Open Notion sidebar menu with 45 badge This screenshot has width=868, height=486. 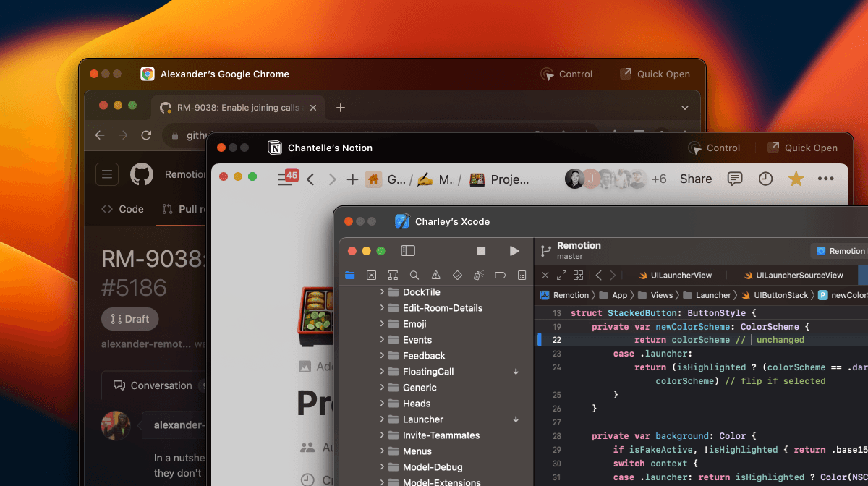[x=287, y=178]
